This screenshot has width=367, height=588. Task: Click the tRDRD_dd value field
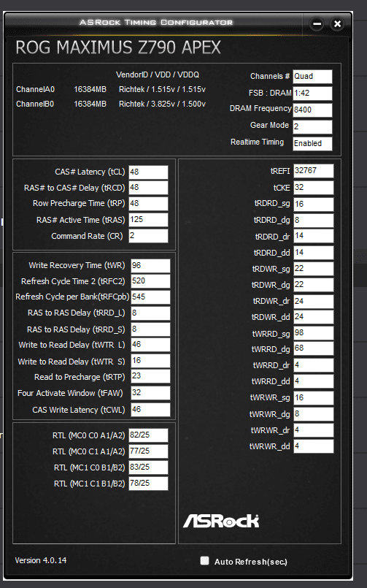coord(314,253)
